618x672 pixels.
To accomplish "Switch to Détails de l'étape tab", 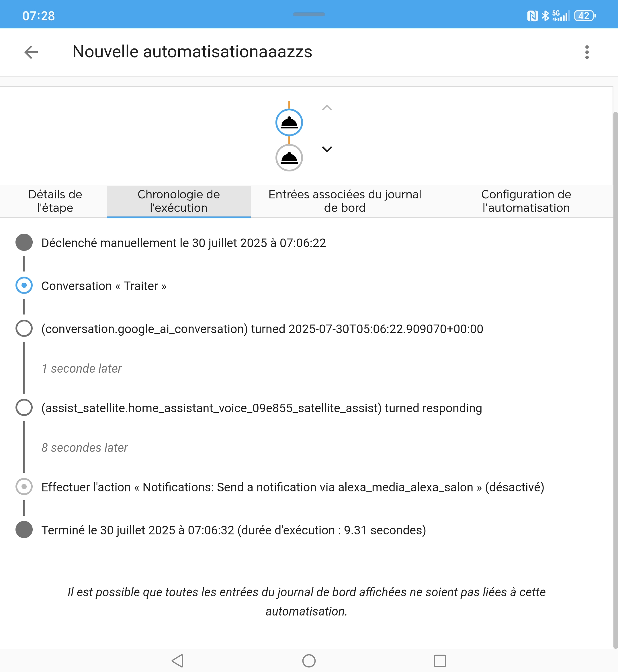I will pyautogui.click(x=55, y=201).
